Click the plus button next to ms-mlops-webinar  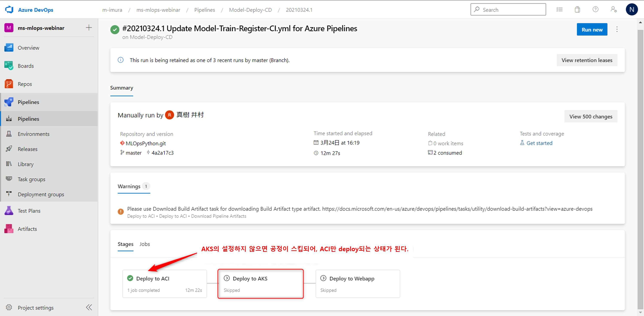(89, 28)
